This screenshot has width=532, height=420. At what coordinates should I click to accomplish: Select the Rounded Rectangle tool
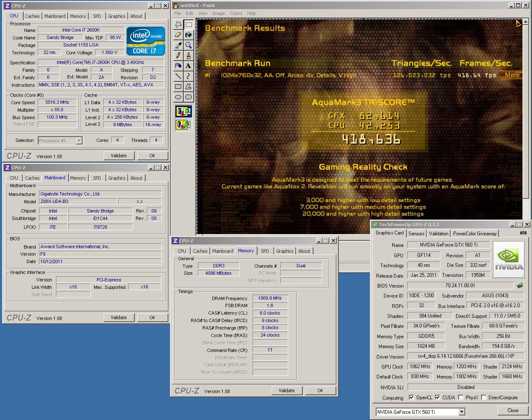pyautogui.click(x=189, y=97)
